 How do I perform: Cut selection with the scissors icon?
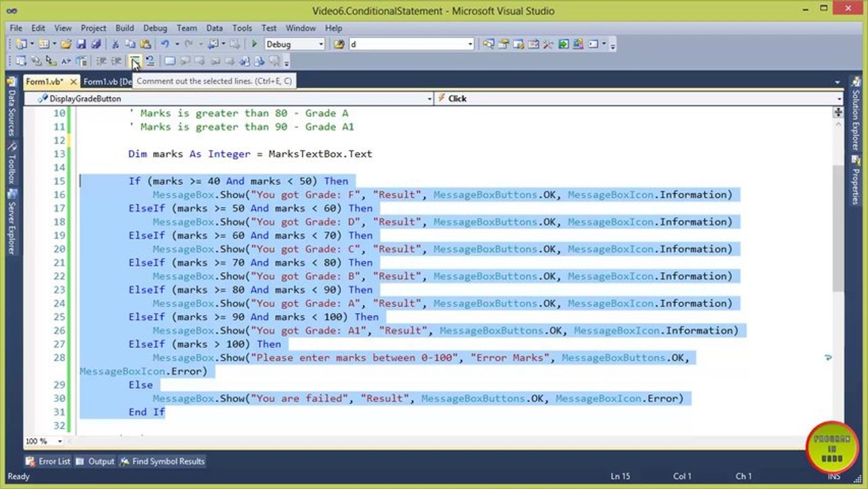click(115, 44)
